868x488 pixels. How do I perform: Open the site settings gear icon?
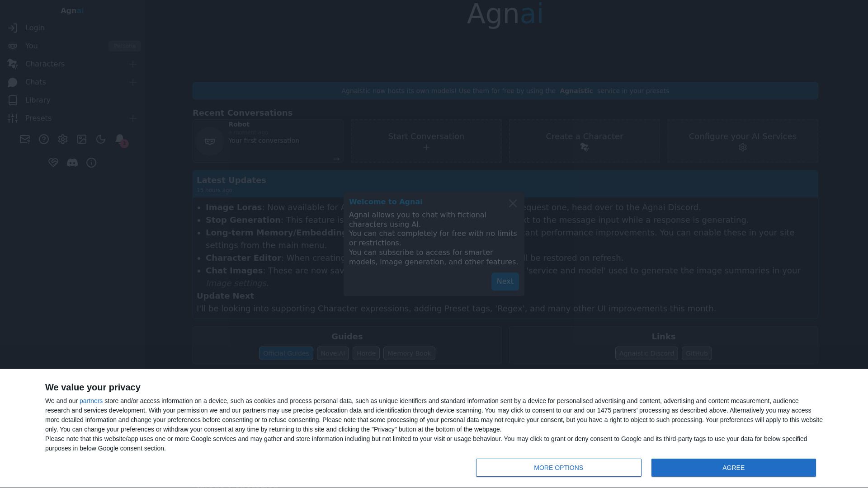63,139
